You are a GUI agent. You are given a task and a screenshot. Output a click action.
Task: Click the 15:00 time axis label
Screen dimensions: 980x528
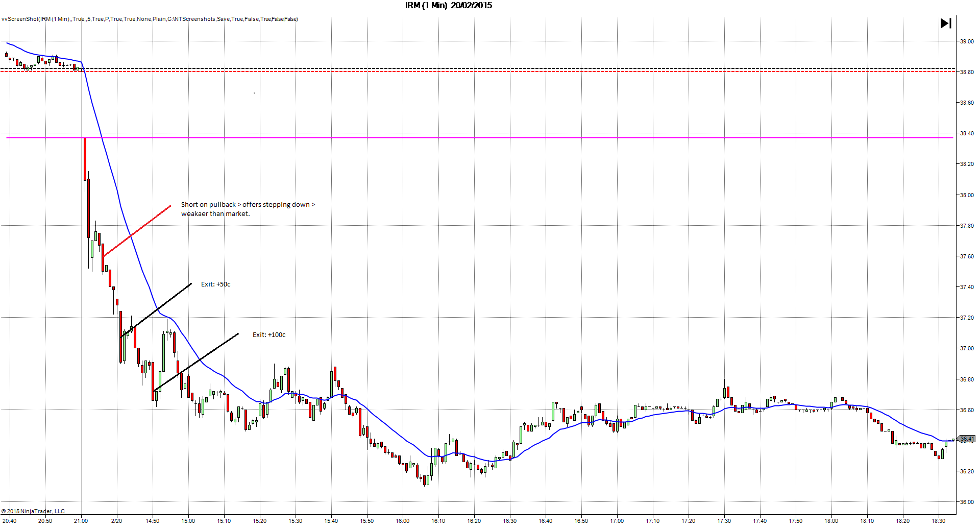point(188,521)
